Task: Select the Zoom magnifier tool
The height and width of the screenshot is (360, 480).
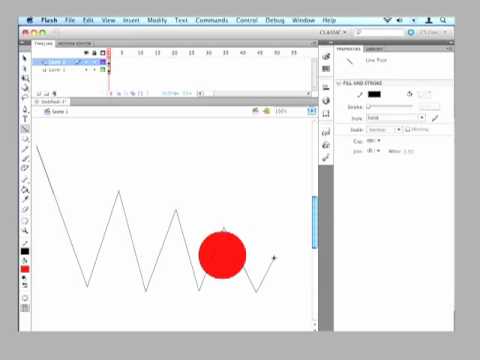Action: pos(25,231)
